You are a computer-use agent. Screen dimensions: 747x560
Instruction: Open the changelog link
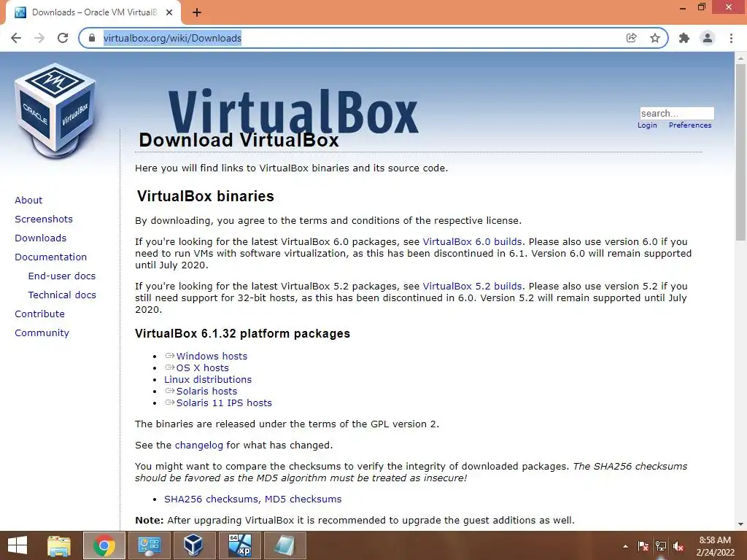click(x=198, y=446)
